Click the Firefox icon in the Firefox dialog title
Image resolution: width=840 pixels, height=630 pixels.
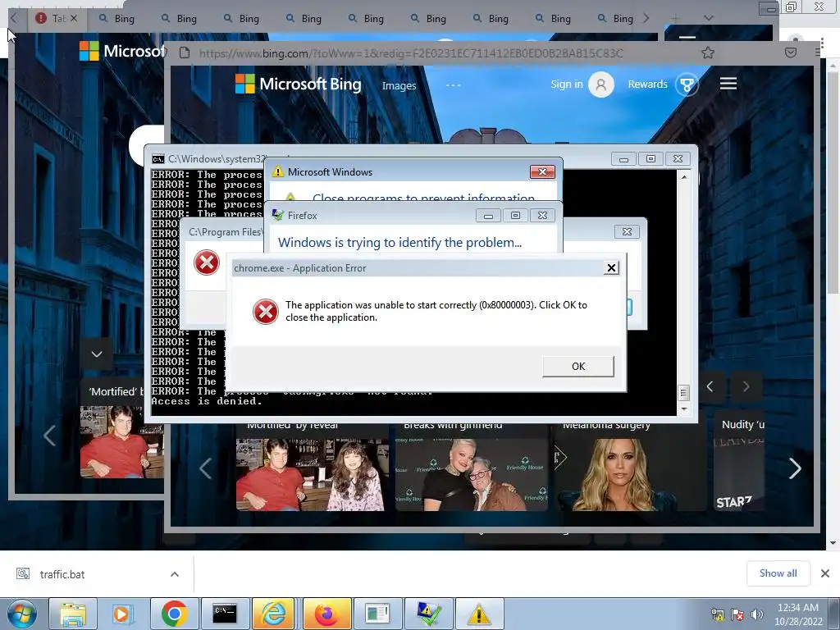277,215
